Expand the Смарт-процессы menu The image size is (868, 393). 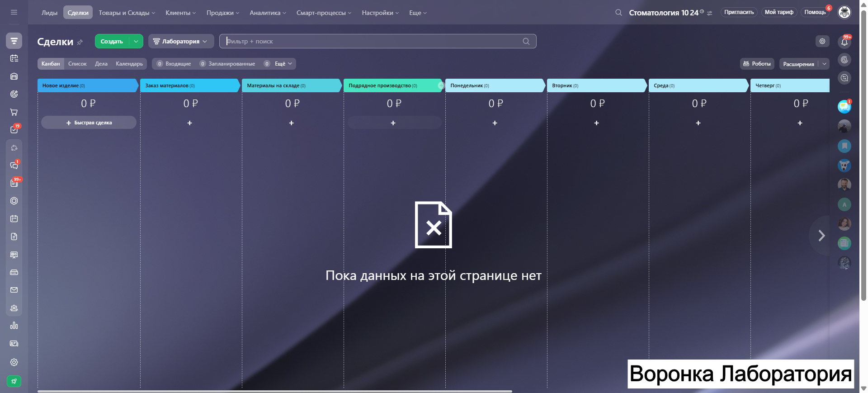click(324, 13)
